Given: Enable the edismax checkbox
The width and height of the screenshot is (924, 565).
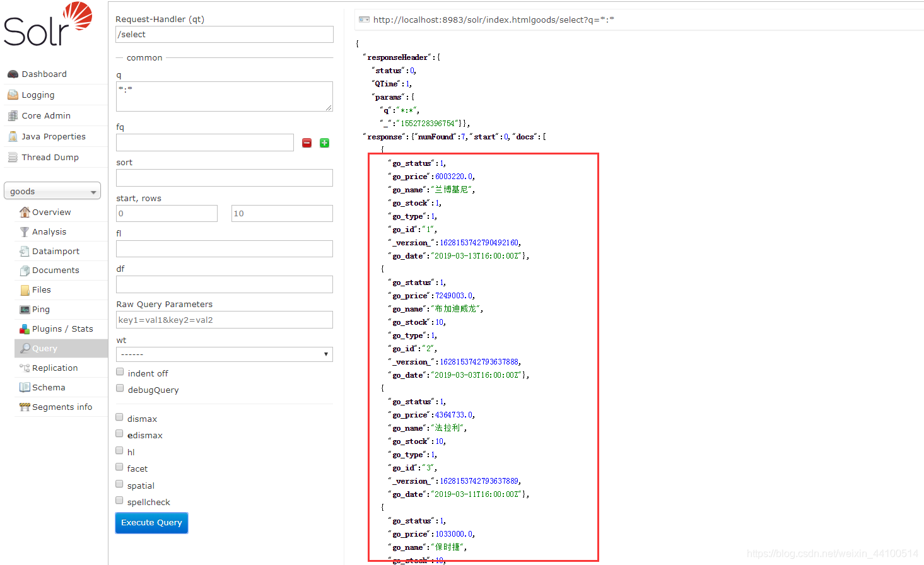Looking at the screenshot, I should pos(119,434).
